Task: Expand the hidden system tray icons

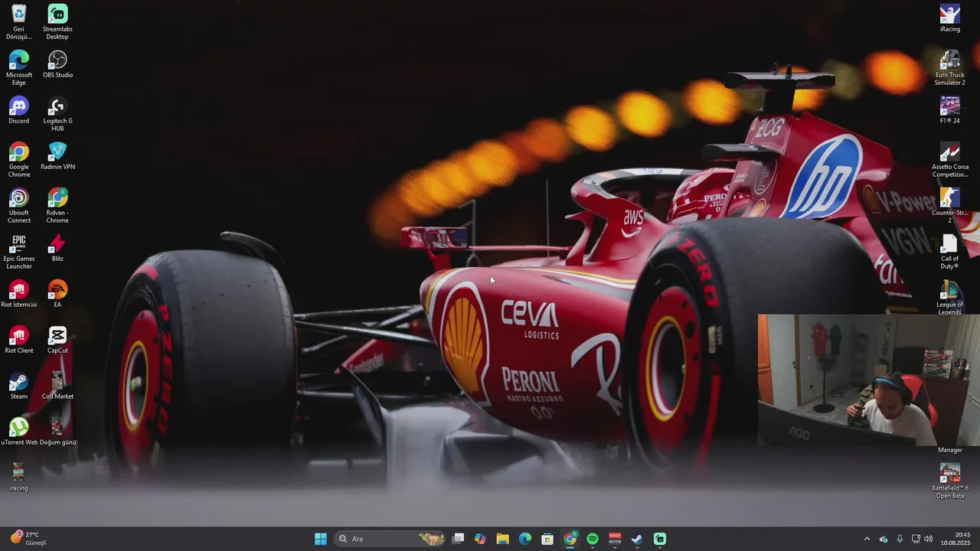Action: 867,539
